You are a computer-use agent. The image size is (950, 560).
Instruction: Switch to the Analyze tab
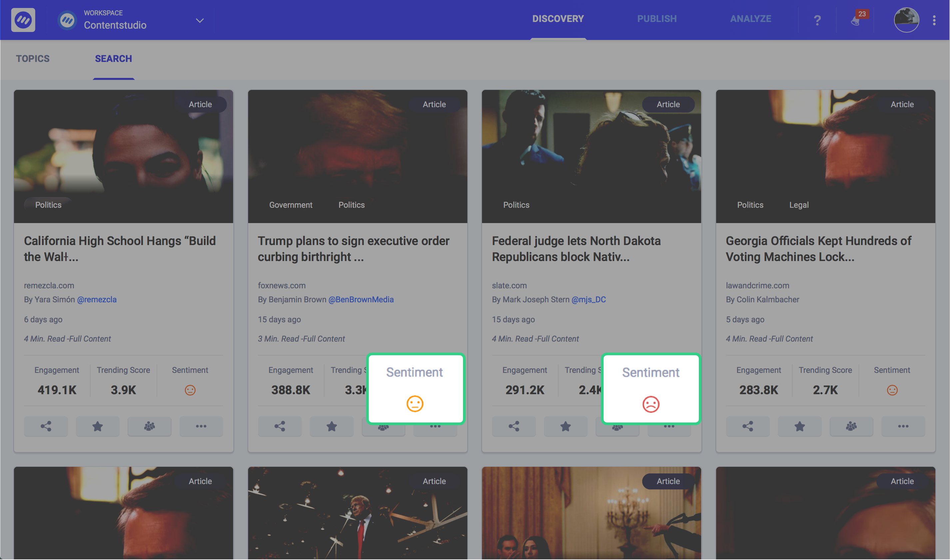750,19
